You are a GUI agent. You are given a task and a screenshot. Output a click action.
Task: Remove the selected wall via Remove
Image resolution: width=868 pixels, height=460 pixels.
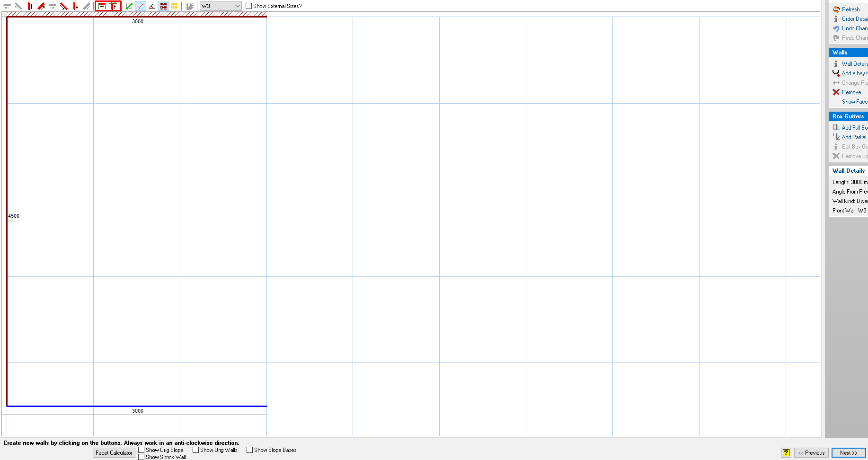click(851, 92)
